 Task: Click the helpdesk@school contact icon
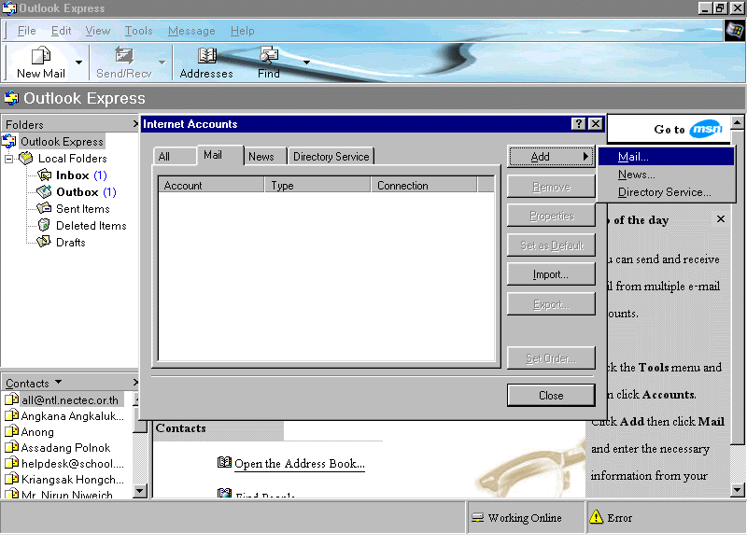click(11, 463)
